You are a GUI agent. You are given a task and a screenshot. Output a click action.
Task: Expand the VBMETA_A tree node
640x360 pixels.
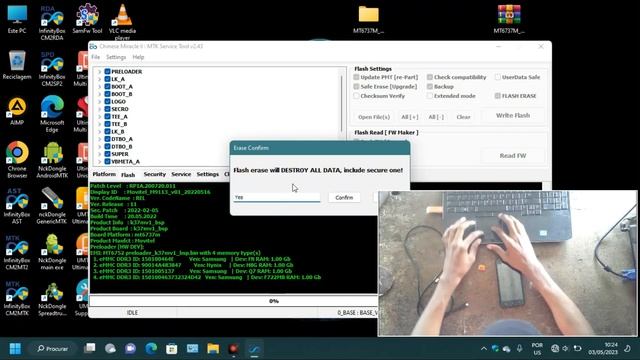coord(99,162)
